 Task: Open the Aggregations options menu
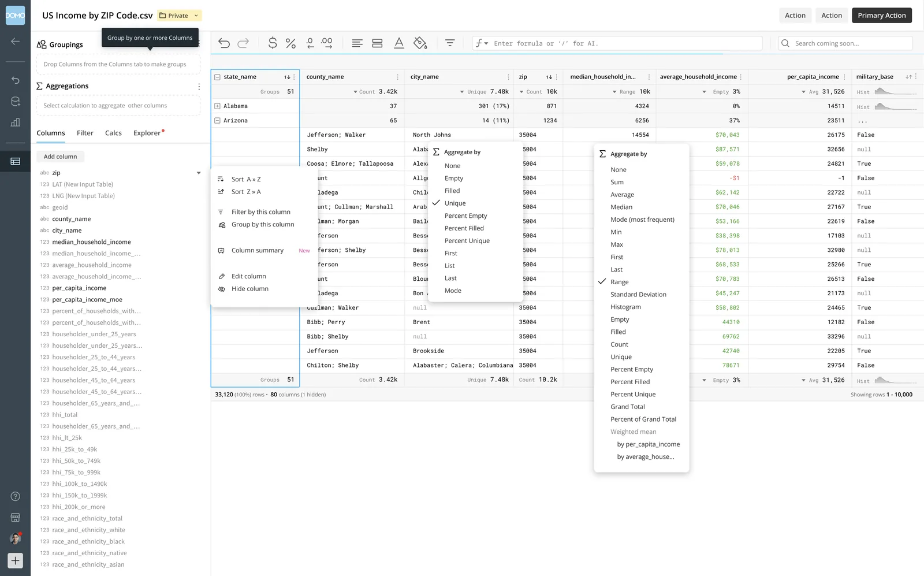pos(199,87)
